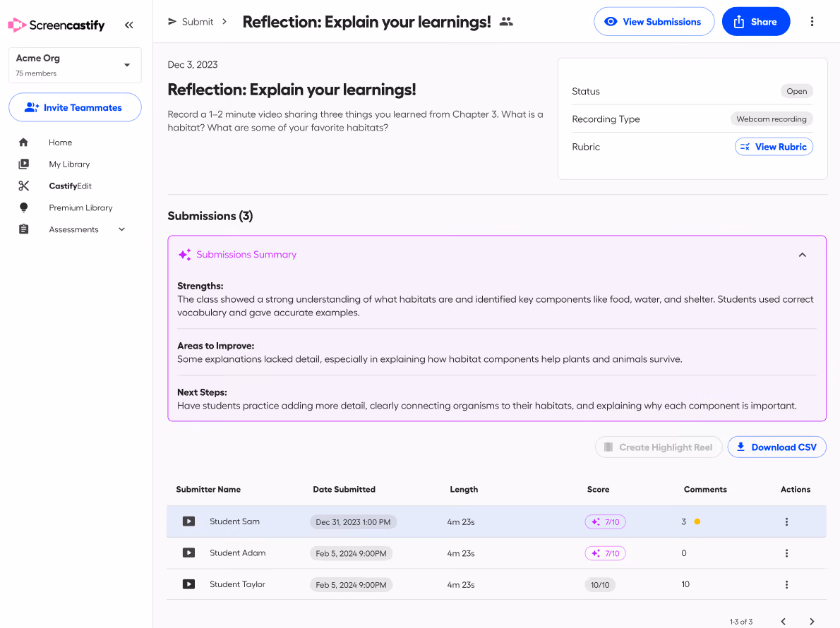Image resolution: width=840 pixels, height=628 pixels.
Task: Click the Submit breadcrumb link
Action: click(x=197, y=22)
